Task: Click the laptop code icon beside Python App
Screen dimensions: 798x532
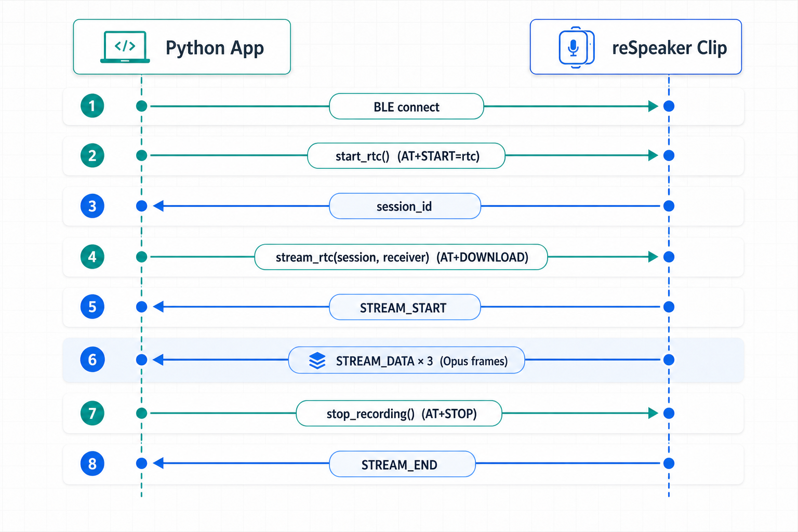Action: coord(125,47)
